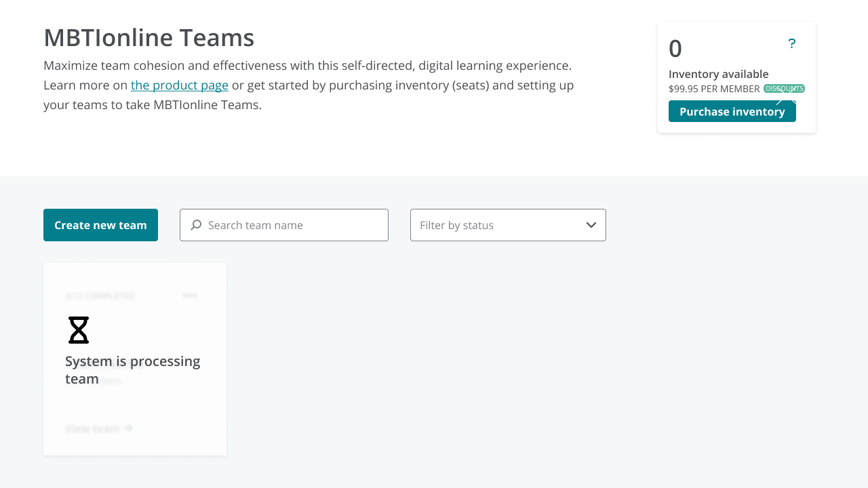Viewport: 868px width, 488px height.
Task: Click Create new team button
Action: (x=100, y=225)
